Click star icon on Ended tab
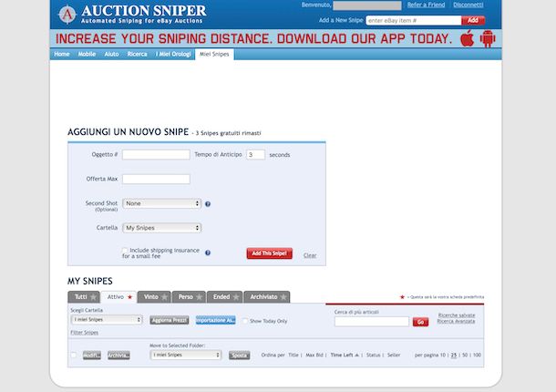This screenshot has height=392, width=556. 236,297
